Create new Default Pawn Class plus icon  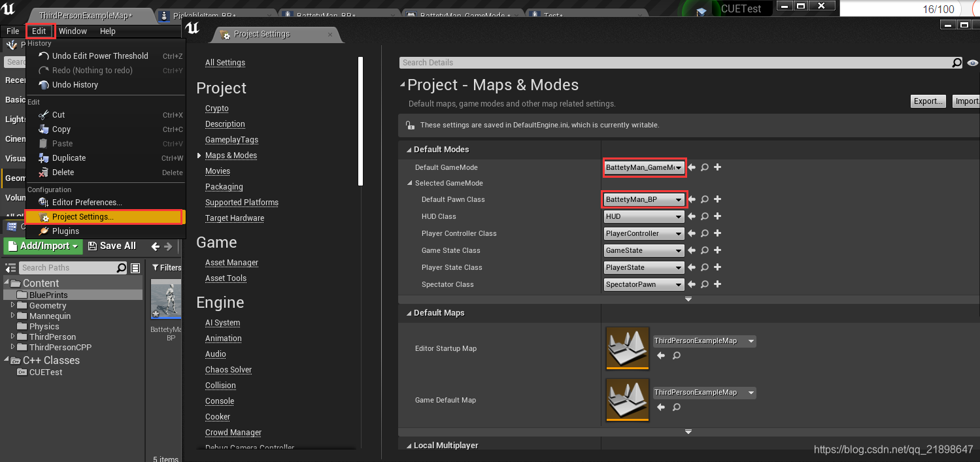(x=717, y=199)
